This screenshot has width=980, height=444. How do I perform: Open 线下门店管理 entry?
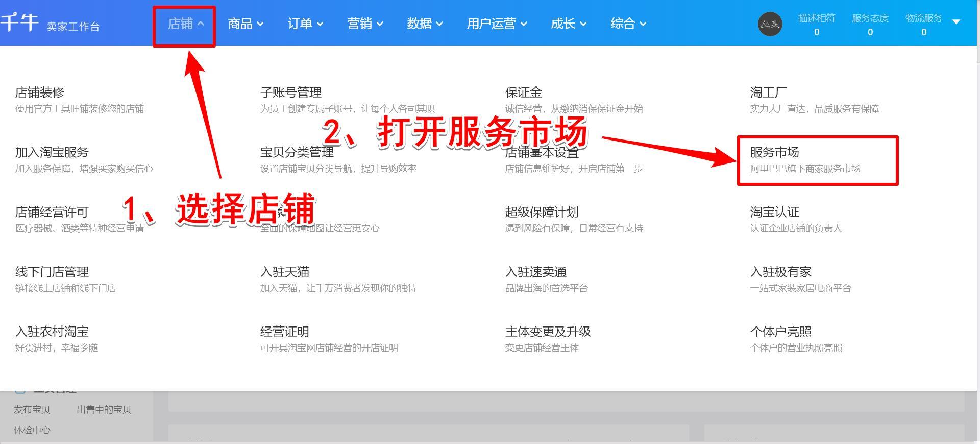pos(52,272)
